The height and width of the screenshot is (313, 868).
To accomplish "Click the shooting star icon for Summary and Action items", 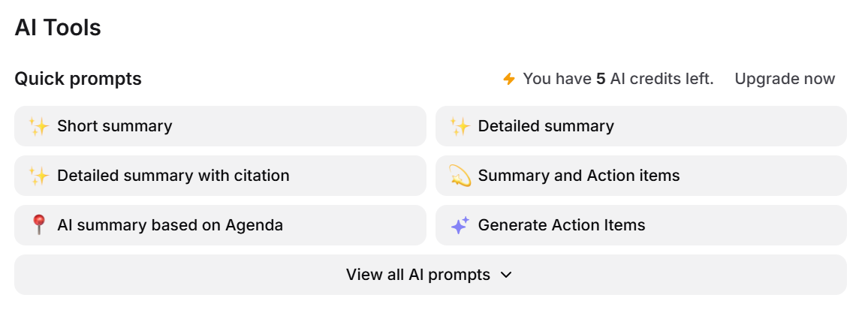I will click(x=460, y=176).
